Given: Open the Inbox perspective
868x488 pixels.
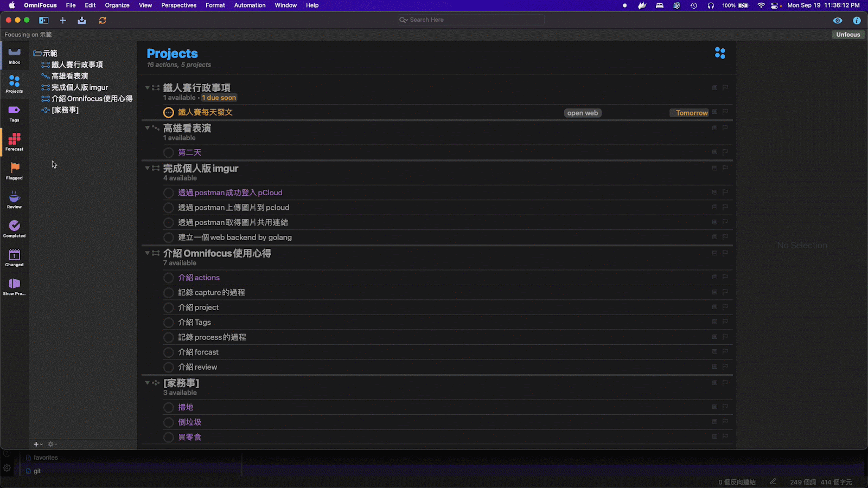Looking at the screenshot, I should click(x=14, y=56).
